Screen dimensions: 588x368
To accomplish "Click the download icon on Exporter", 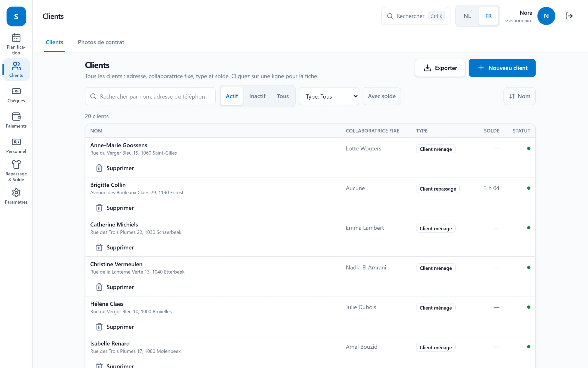I will click(x=427, y=68).
